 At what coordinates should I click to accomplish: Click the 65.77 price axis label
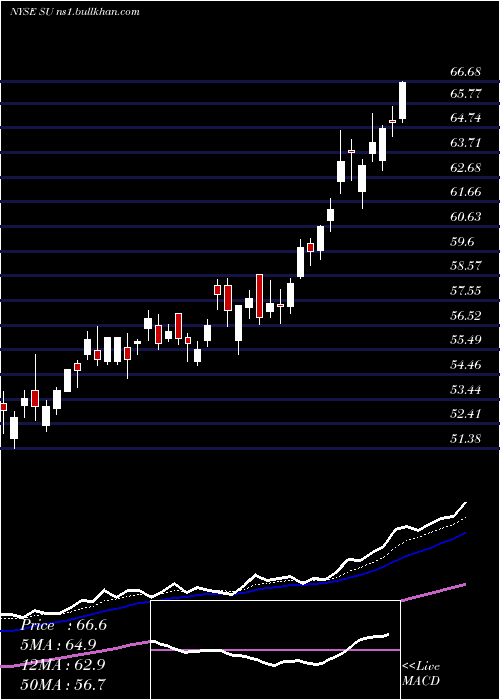[465, 94]
